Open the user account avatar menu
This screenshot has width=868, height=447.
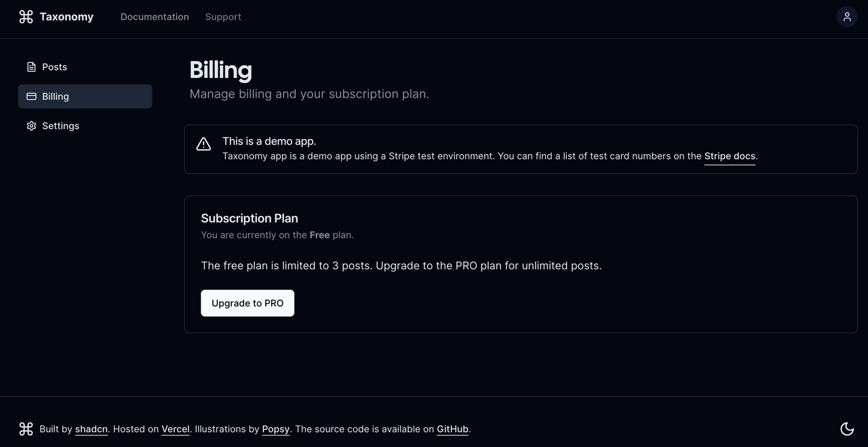coord(846,17)
